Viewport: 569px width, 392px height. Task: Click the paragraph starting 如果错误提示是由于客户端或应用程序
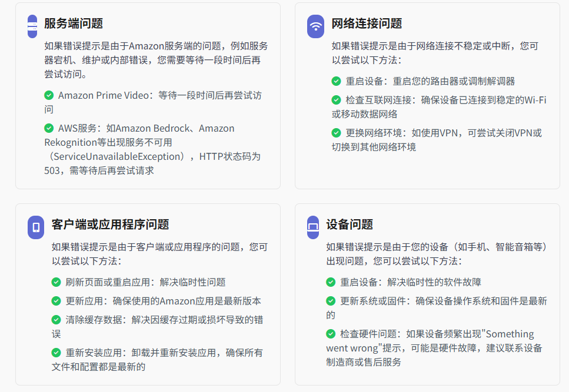pos(159,254)
